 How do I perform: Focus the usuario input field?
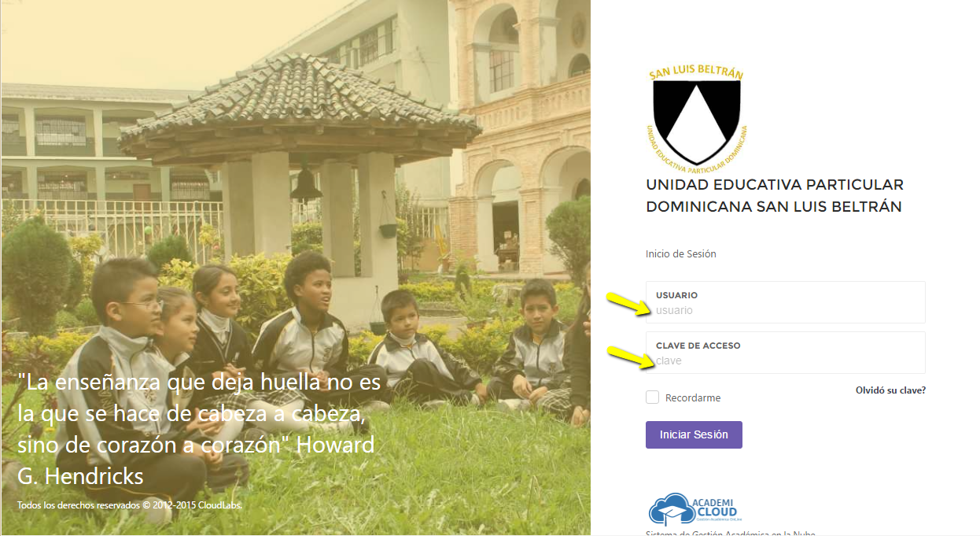coord(786,310)
